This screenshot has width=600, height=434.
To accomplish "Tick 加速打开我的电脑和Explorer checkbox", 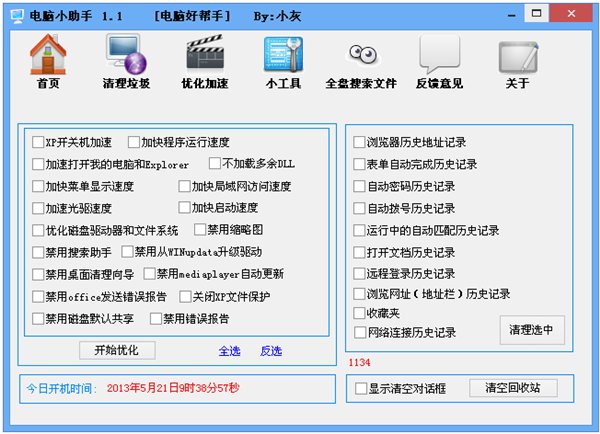I will click(x=38, y=164).
